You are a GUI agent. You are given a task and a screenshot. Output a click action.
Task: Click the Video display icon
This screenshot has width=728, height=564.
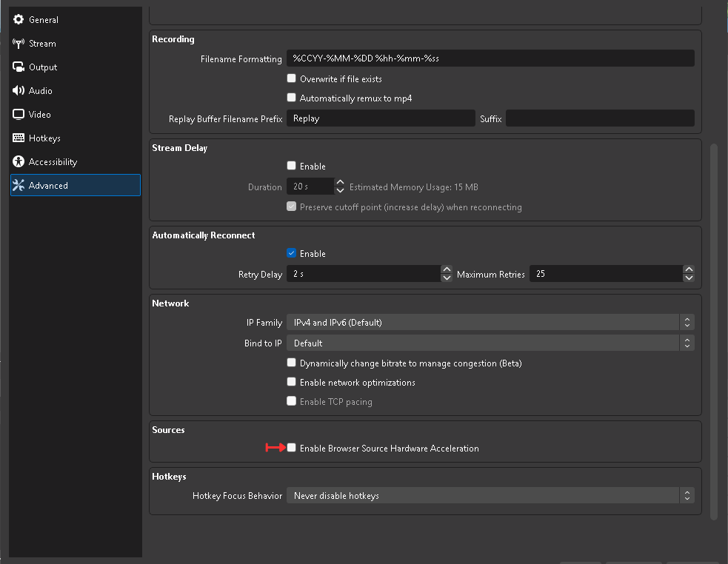point(19,114)
